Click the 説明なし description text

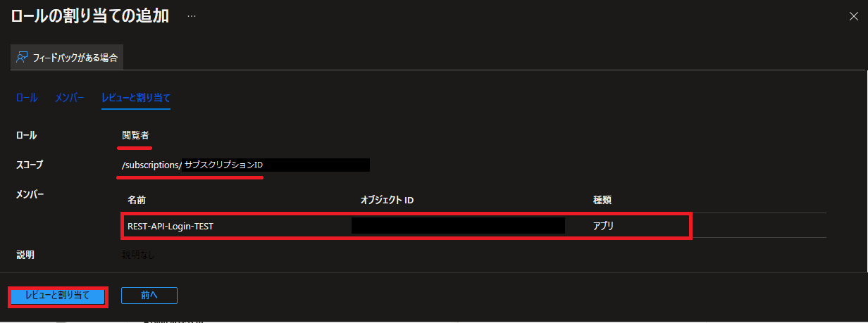click(x=138, y=255)
